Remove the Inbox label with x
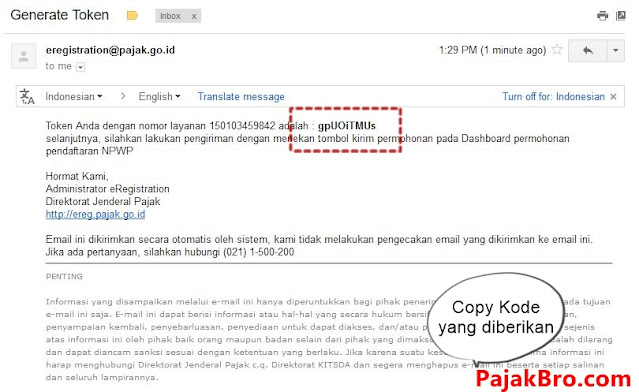 [x=194, y=16]
